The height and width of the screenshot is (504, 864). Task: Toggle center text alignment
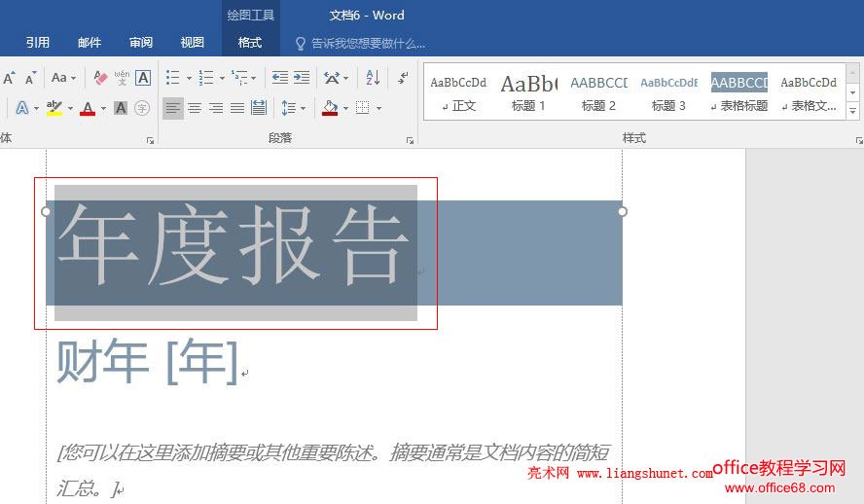(x=195, y=108)
